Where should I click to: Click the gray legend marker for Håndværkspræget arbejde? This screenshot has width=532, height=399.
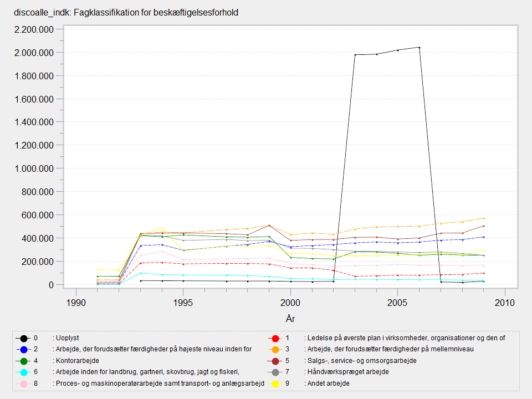[x=274, y=372]
